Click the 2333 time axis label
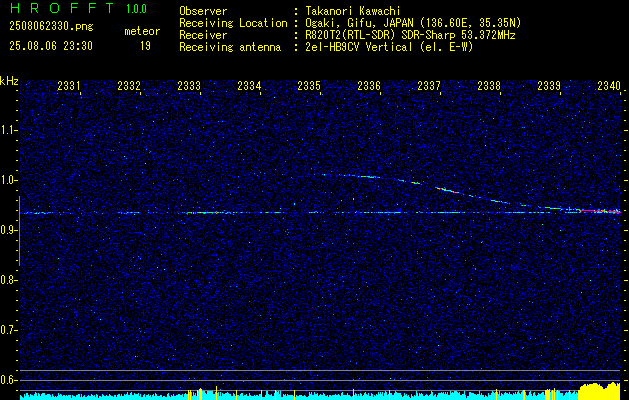This screenshot has width=629, height=400. pyautogui.click(x=189, y=85)
